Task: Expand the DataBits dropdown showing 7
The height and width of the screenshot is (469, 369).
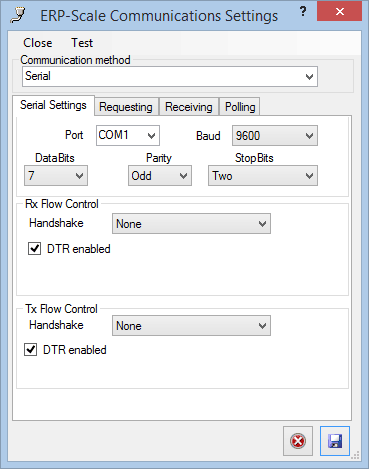Action: coord(56,176)
